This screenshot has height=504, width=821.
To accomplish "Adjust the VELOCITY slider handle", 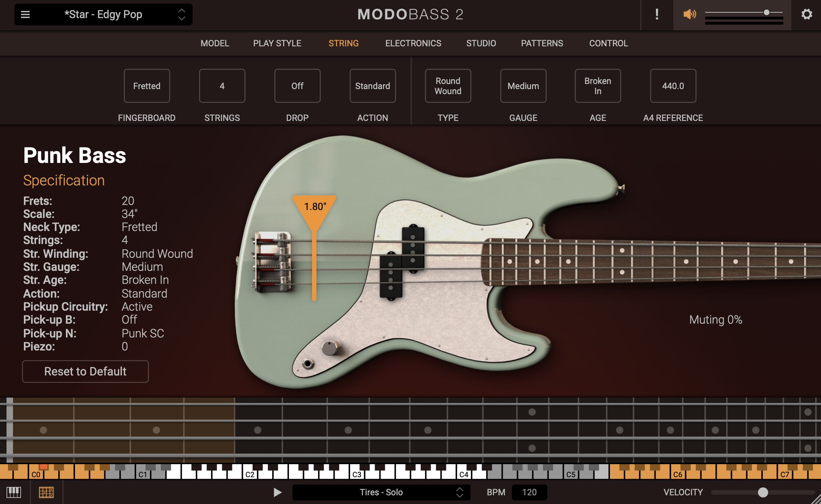I will [x=763, y=492].
